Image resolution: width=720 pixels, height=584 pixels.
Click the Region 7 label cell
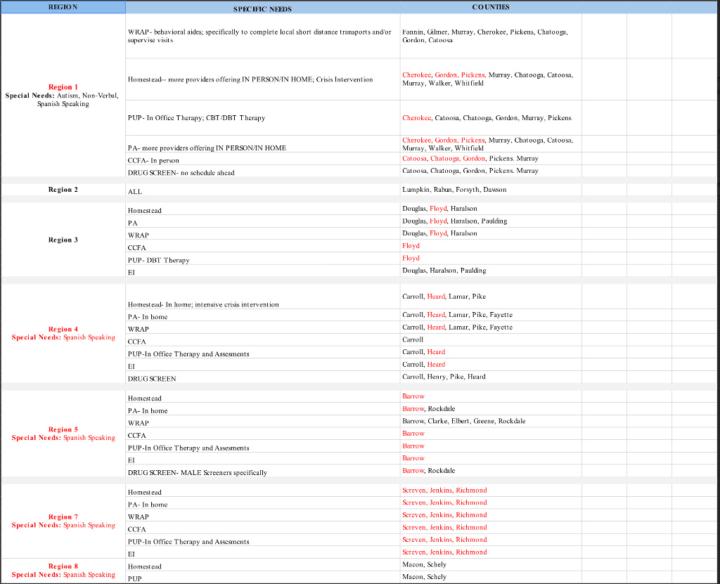click(x=62, y=520)
